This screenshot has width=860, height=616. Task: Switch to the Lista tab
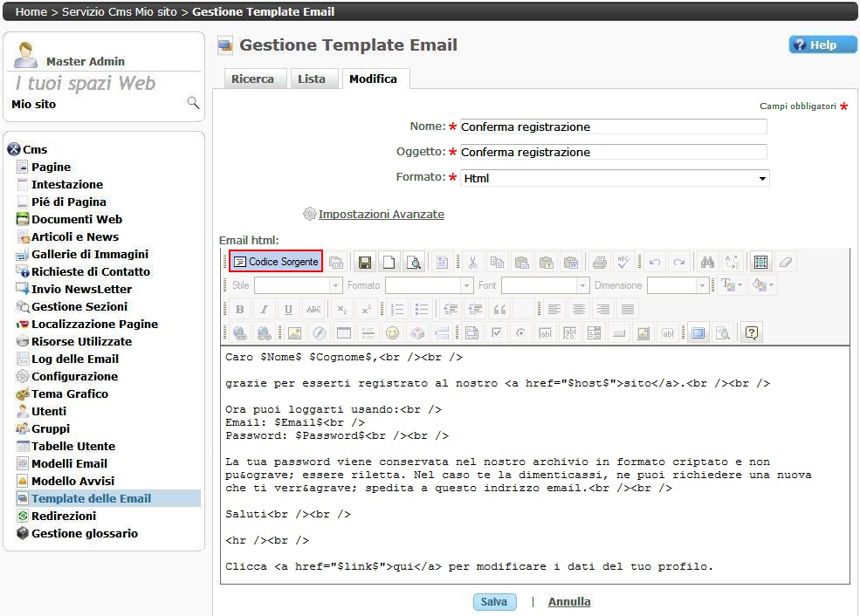pyautogui.click(x=311, y=79)
